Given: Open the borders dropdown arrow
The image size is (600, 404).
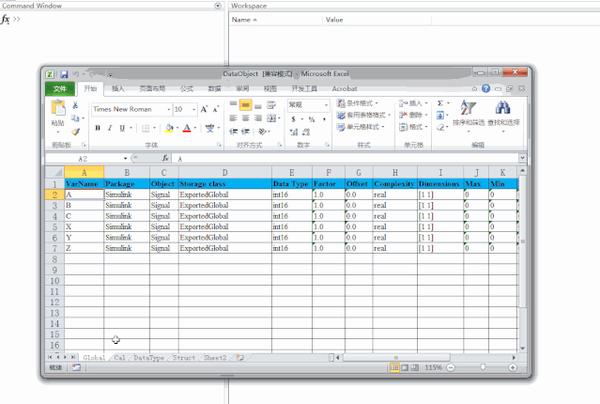Looking at the screenshot, I should click(154, 128).
